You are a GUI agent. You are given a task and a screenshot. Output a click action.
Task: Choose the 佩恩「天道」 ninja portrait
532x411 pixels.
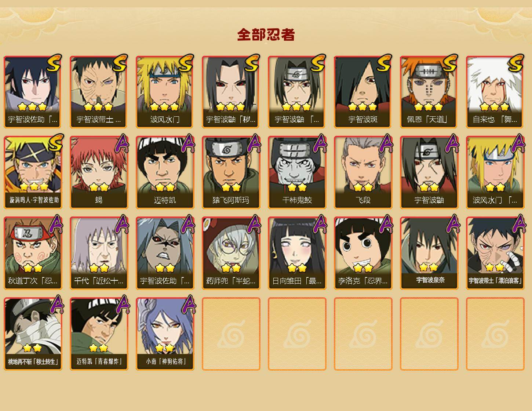pyautogui.click(x=429, y=92)
